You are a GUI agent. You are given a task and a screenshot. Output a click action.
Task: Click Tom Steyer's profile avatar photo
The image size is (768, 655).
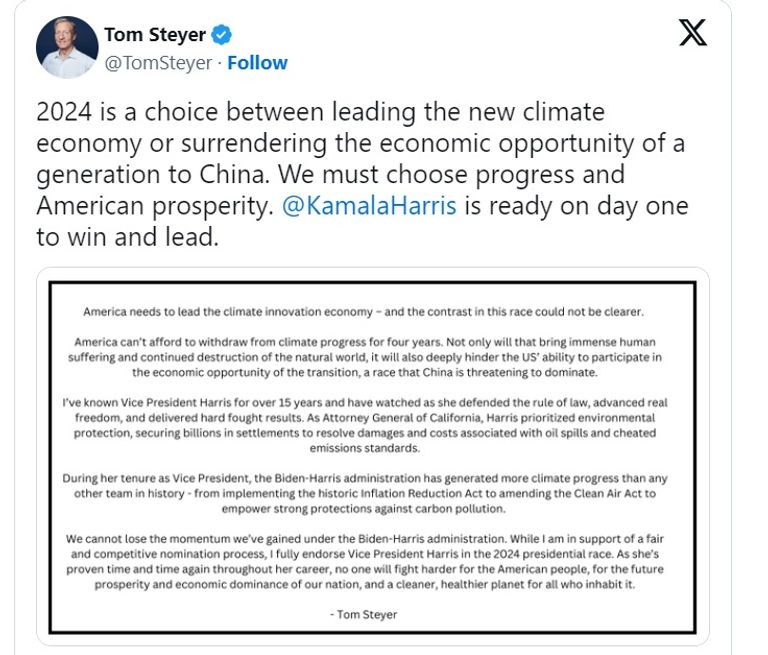click(66, 47)
